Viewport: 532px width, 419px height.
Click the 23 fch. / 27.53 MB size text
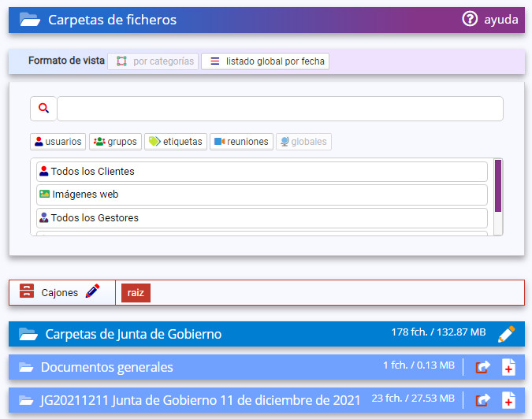click(x=413, y=398)
